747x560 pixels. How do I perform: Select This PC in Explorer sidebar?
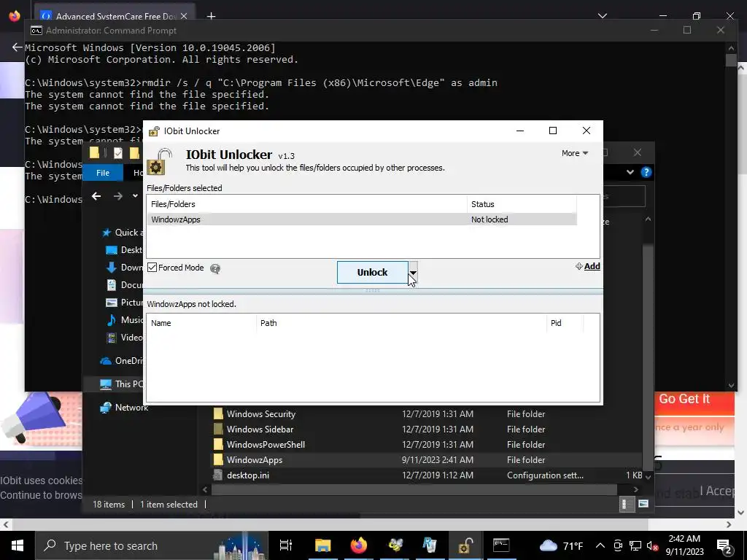(x=121, y=384)
